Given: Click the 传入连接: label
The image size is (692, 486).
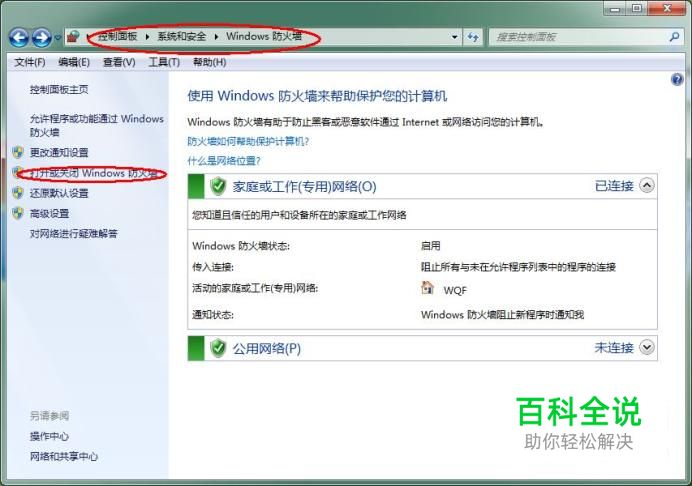Looking at the screenshot, I should [x=213, y=267].
